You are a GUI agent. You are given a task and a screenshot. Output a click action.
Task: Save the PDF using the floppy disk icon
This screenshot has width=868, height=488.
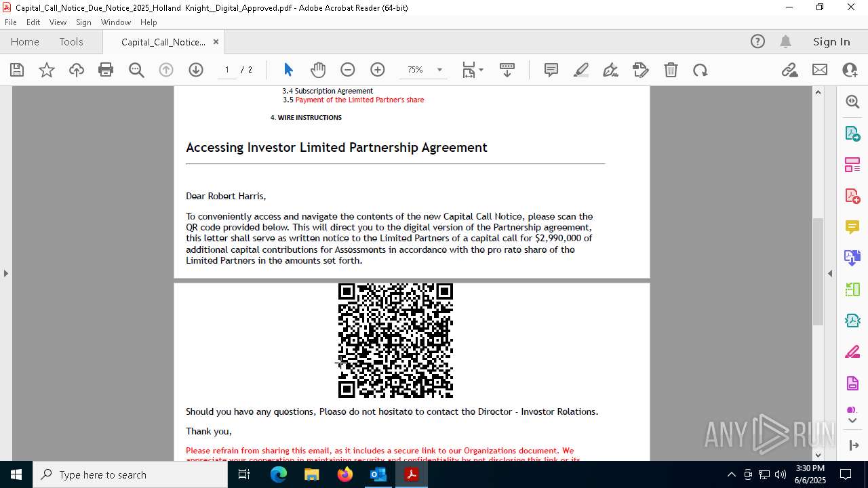coord(17,70)
